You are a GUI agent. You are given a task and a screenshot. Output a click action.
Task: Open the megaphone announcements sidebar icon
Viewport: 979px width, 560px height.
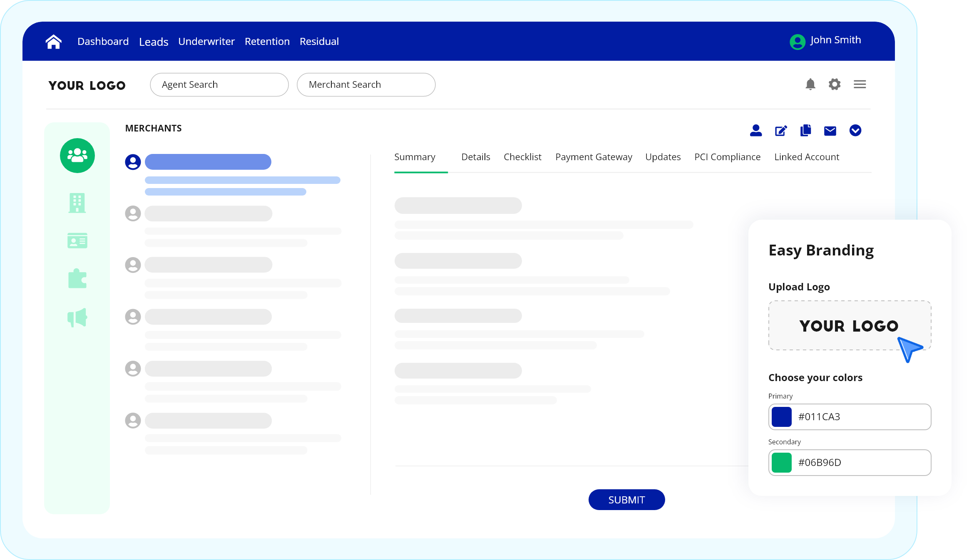pos(77,318)
